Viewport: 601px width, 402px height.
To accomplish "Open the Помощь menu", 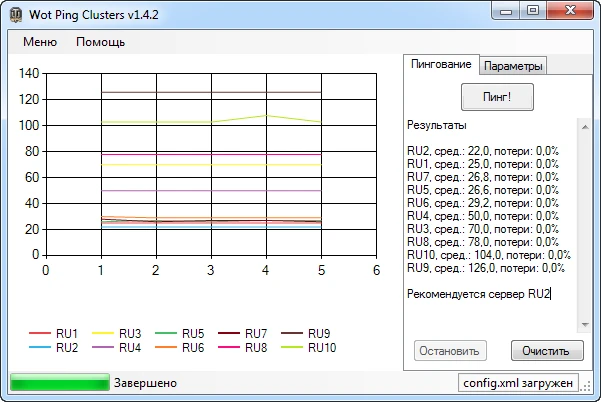I will [x=101, y=42].
